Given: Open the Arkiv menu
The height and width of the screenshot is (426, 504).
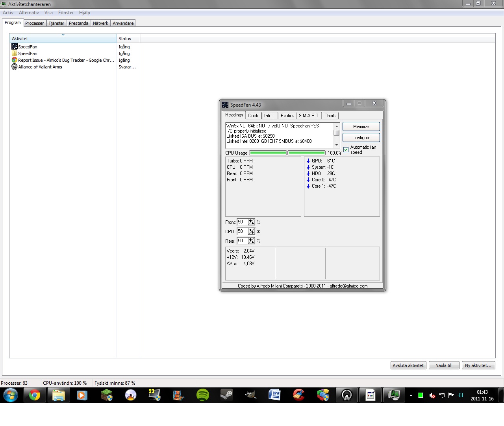Looking at the screenshot, I should (8, 13).
